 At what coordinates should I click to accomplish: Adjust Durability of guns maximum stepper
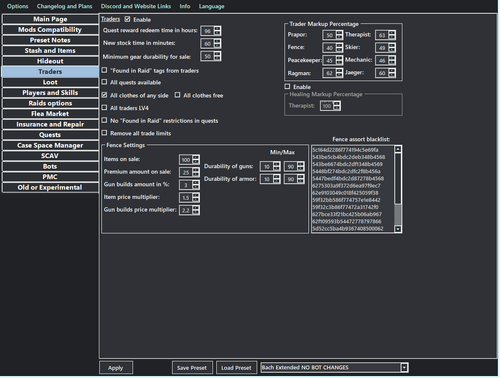[301, 166]
